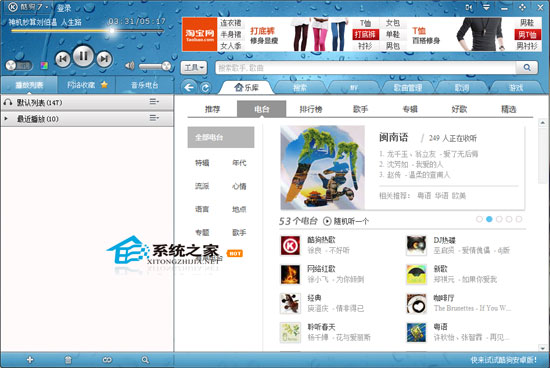Image resolution: width=550 pixels, height=368 pixels.
Task: Click 随机听一个 random play button
Action: click(x=346, y=221)
